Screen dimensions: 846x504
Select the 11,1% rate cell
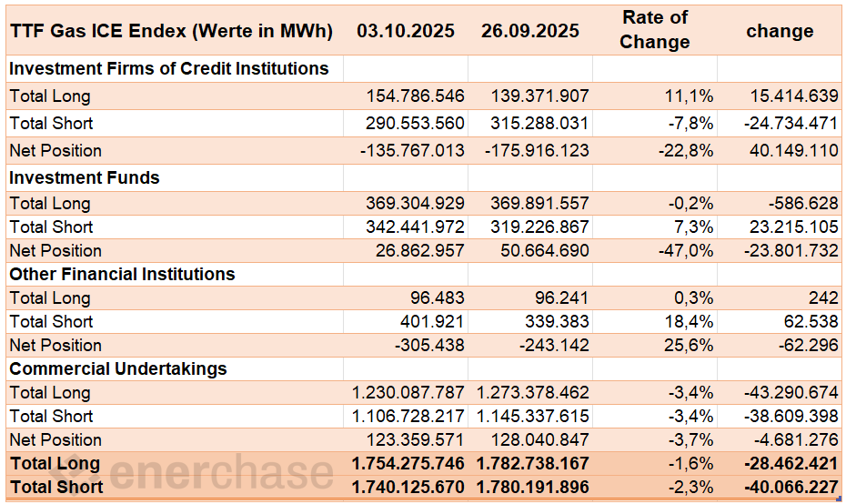click(x=689, y=96)
